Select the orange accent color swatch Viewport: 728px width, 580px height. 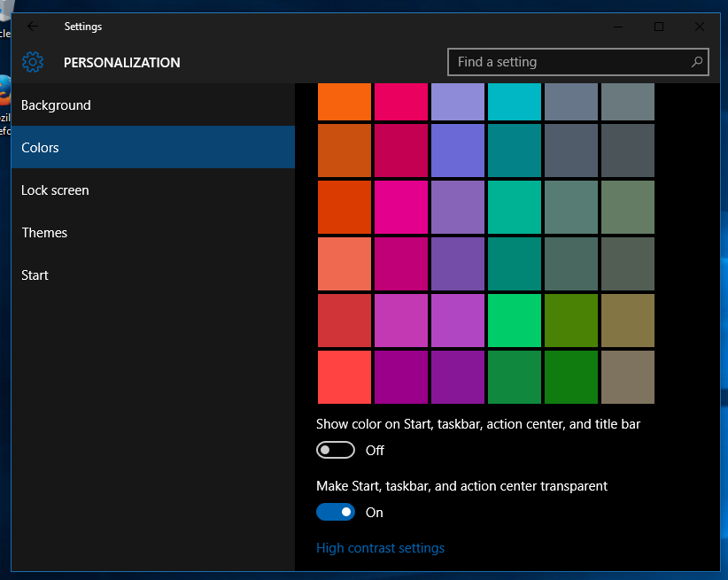click(x=345, y=100)
